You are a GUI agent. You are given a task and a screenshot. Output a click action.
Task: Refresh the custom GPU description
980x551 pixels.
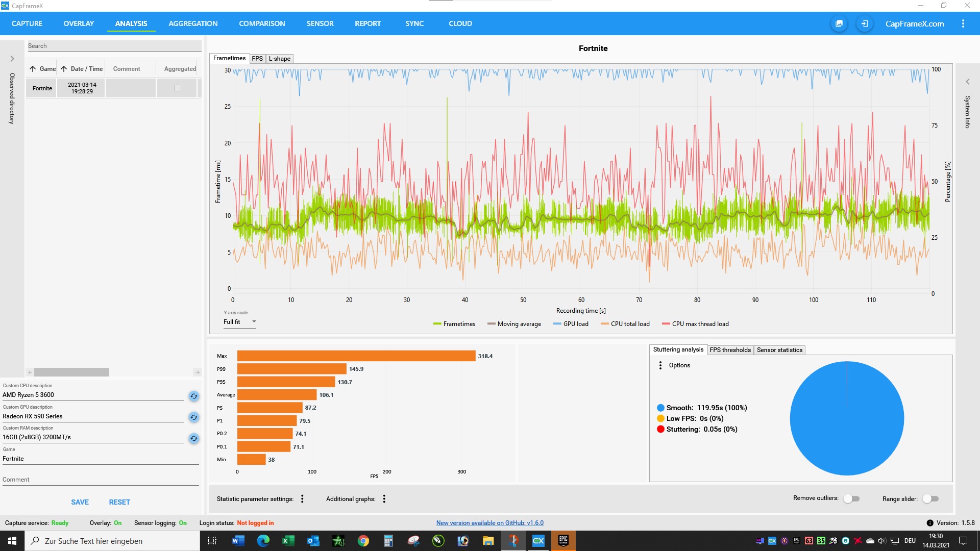193,417
